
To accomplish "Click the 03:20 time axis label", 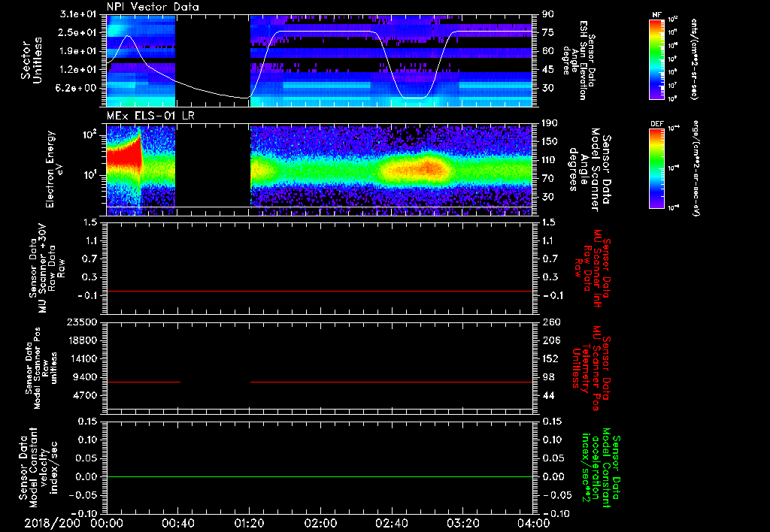I will 462,523.
